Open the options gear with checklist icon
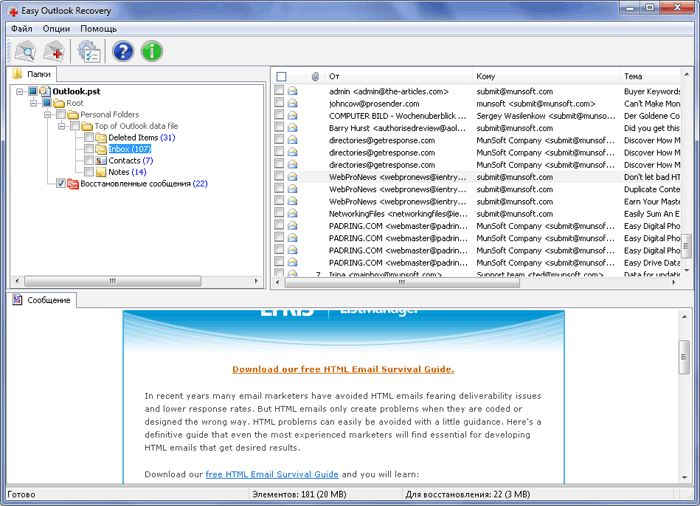The height and width of the screenshot is (506, 700). (x=89, y=51)
